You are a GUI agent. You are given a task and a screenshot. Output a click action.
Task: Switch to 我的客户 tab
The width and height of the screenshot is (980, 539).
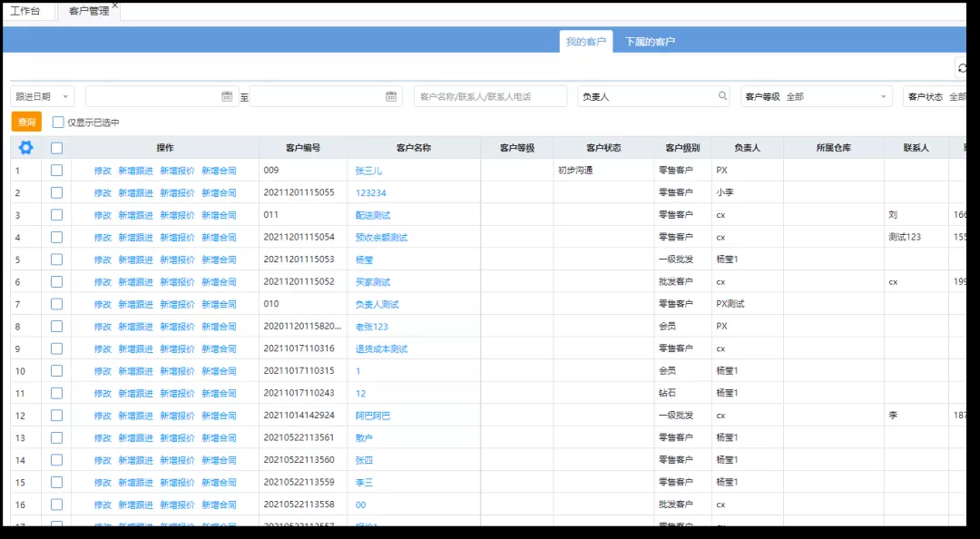click(x=585, y=42)
